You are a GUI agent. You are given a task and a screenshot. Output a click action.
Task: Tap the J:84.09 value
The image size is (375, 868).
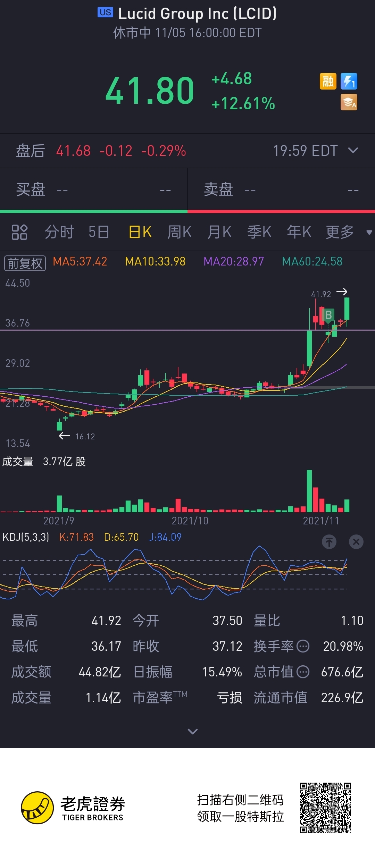[x=165, y=537]
